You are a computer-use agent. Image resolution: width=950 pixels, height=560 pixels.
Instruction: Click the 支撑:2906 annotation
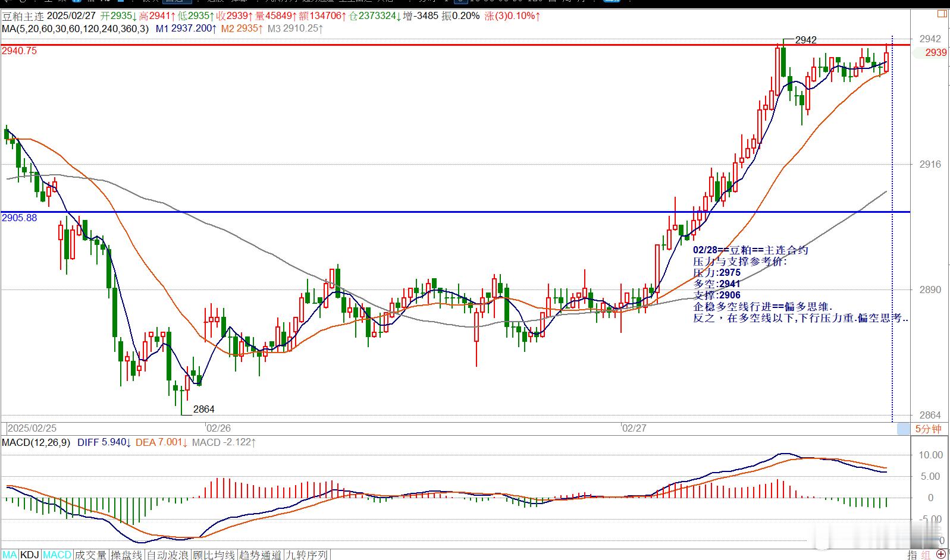pos(717,295)
